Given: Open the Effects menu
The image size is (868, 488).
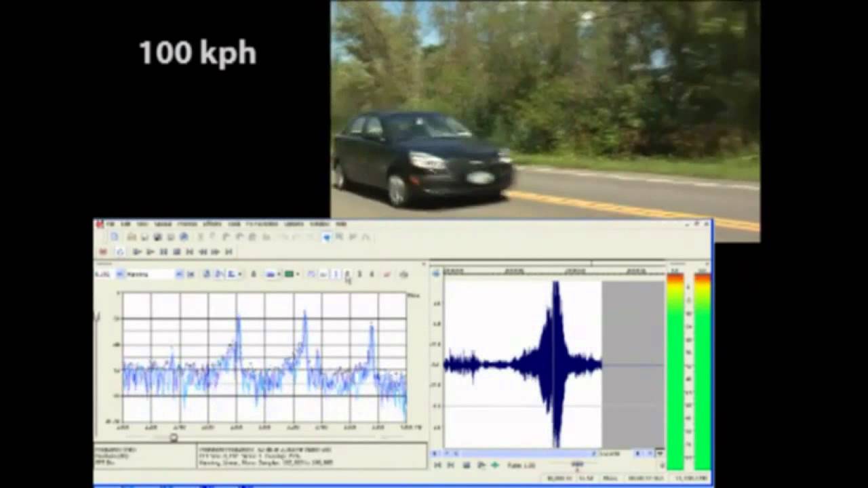Looking at the screenshot, I should point(212,224).
